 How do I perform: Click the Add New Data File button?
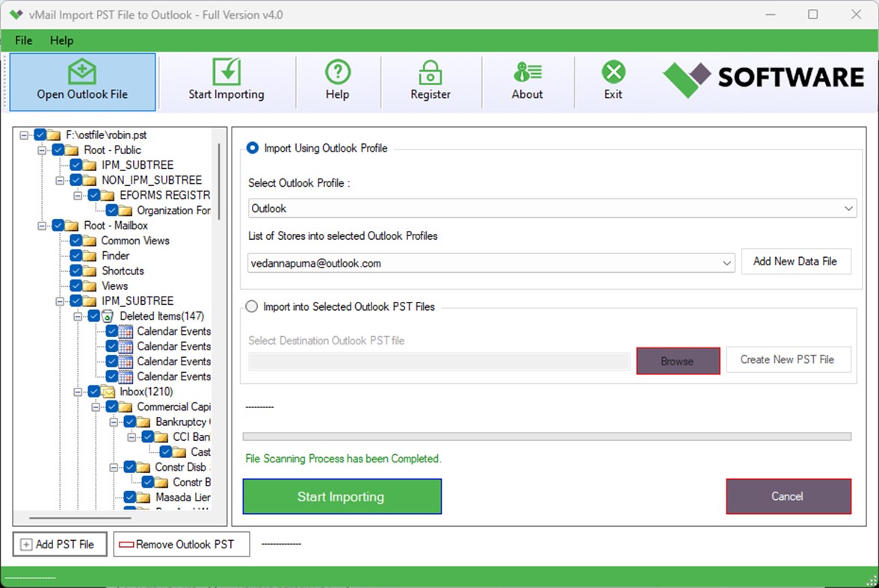(x=796, y=261)
